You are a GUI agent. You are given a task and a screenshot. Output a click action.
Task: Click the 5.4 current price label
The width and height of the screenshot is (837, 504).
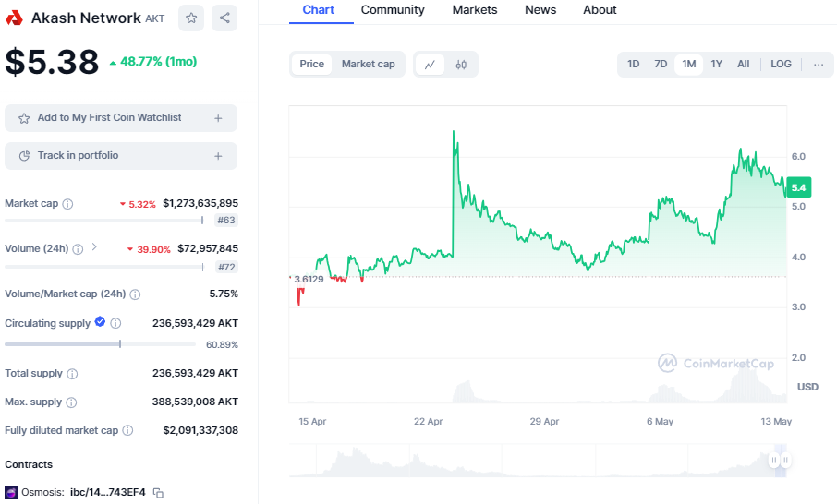tap(799, 187)
